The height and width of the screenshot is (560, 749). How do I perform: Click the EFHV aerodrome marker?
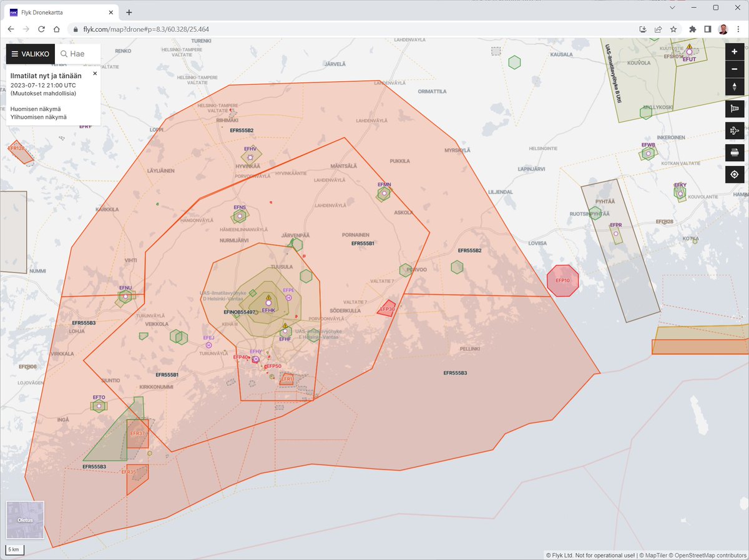250,157
